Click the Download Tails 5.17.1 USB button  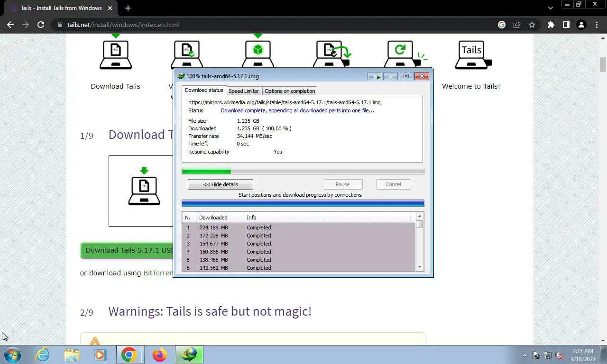(128, 250)
